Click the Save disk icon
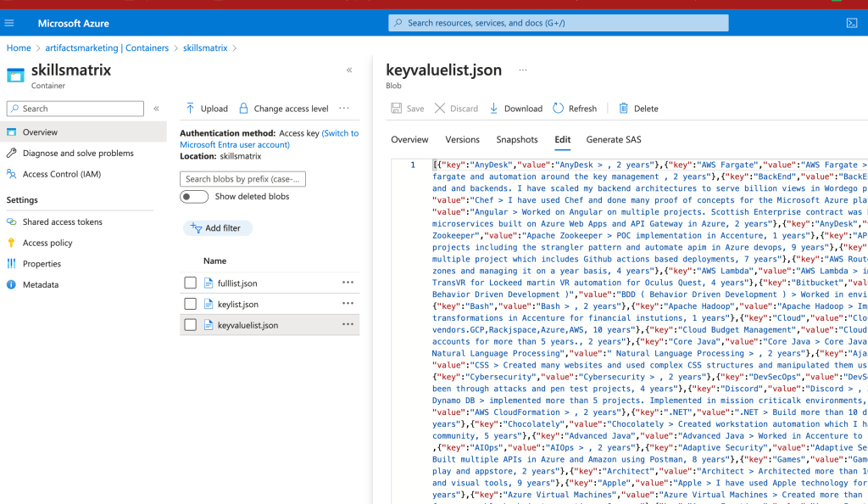 (x=397, y=108)
